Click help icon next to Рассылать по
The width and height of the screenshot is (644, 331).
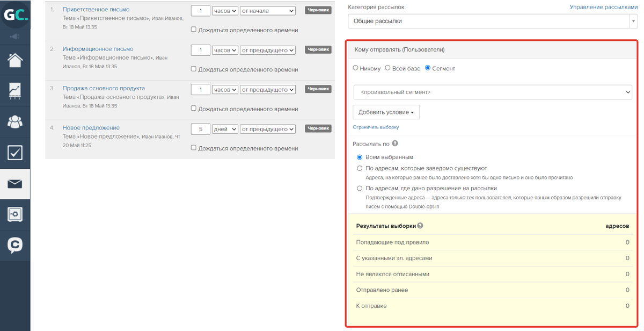click(x=395, y=143)
